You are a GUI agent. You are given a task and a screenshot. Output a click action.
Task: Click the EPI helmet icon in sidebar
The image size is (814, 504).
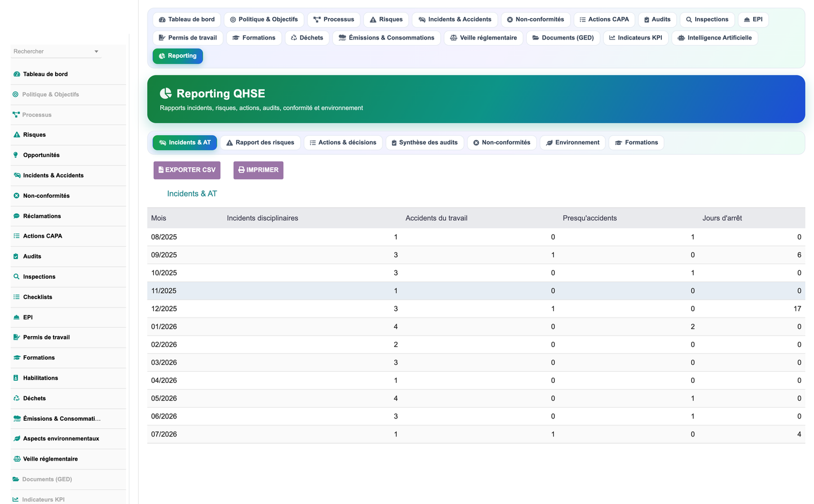pos(16,317)
